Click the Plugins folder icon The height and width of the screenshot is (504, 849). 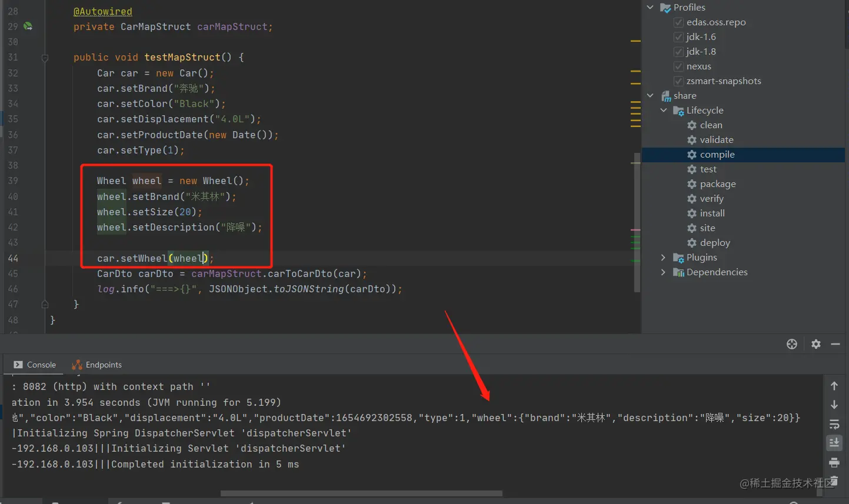[x=678, y=258]
